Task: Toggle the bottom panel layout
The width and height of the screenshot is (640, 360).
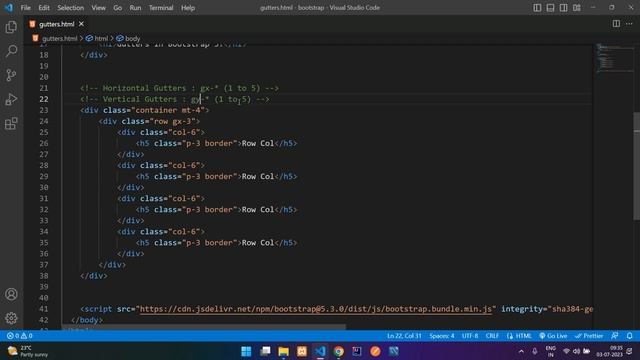Action: click(x=550, y=8)
